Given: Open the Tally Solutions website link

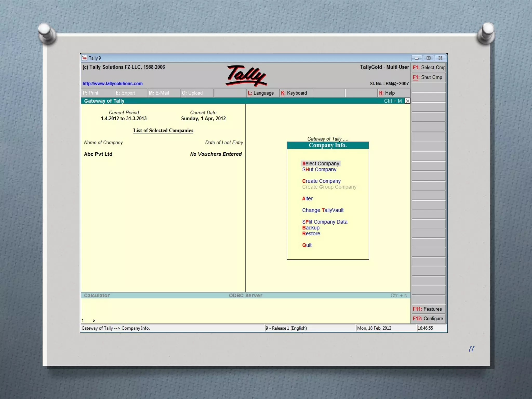Looking at the screenshot, I should [x=112, y=84].
